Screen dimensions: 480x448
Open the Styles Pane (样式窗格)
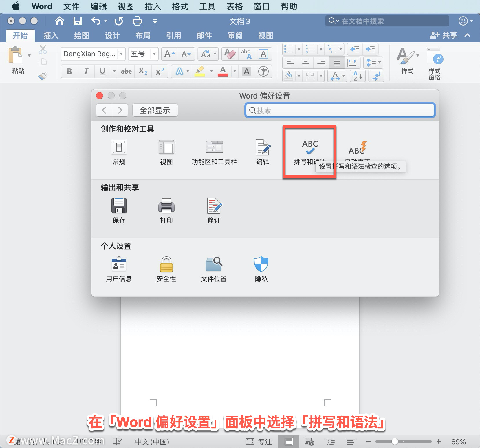coord(435,64)
